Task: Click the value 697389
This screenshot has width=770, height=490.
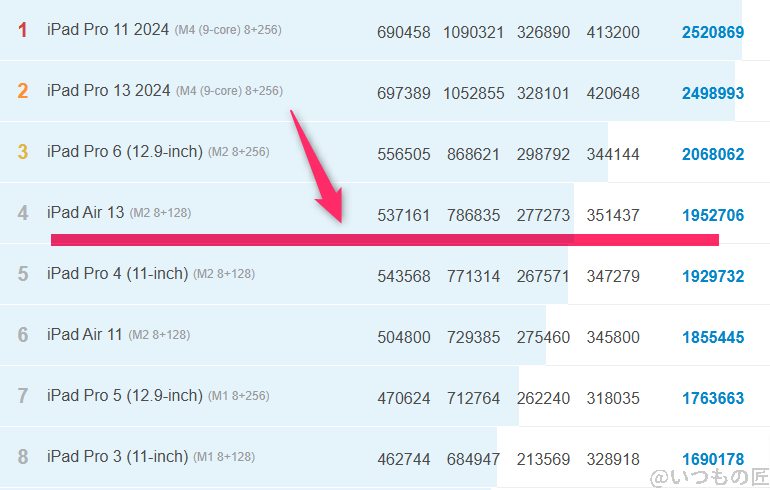Action: (404, 93)
